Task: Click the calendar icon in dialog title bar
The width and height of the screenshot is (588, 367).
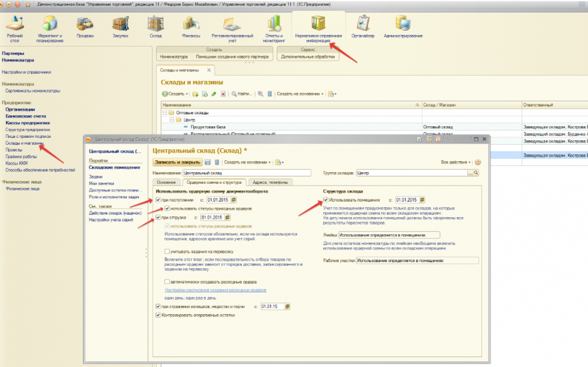Action: (438, 139)
